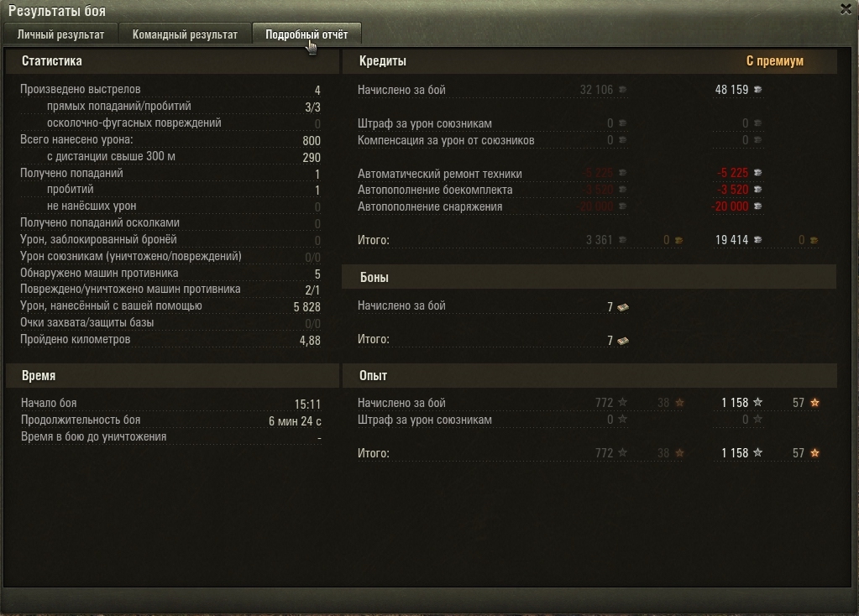The width and height of the screenshot is (859, 616).
Task: Click the Время section header
Action: coord(39,376)
